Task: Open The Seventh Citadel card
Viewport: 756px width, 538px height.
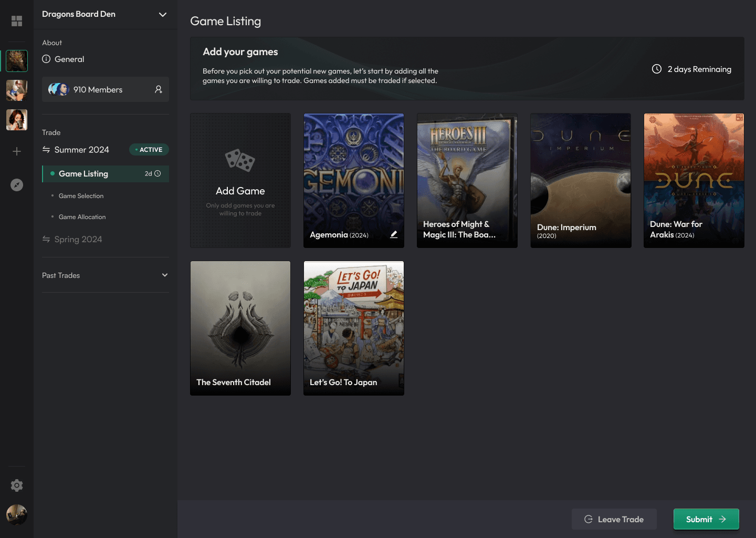Action: 240,328
